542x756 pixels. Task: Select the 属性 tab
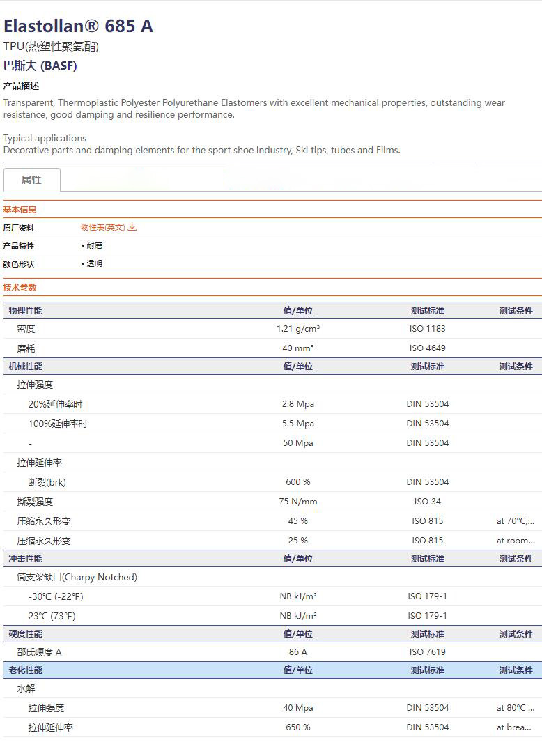32,180
